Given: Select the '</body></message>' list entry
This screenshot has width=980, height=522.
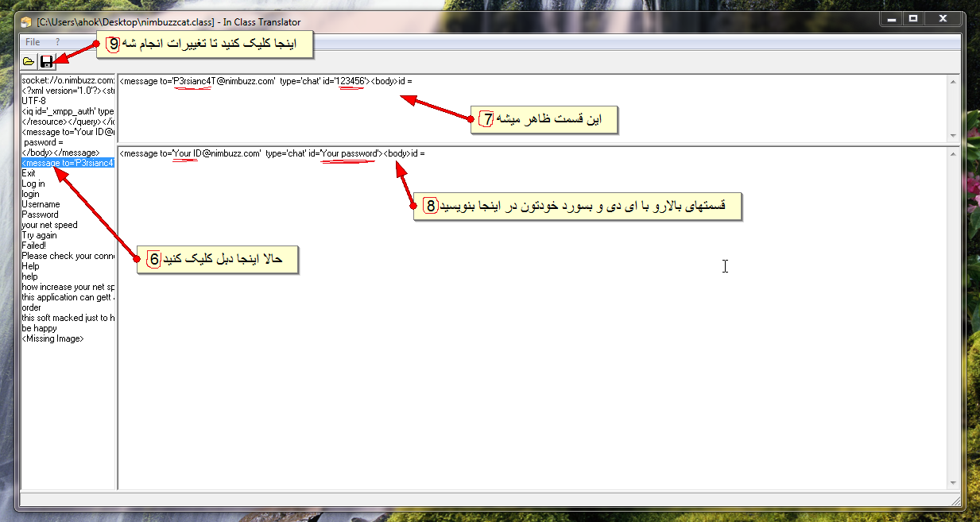Looking at the screenshot, I should pyautogui.click(x=68, y=153).
